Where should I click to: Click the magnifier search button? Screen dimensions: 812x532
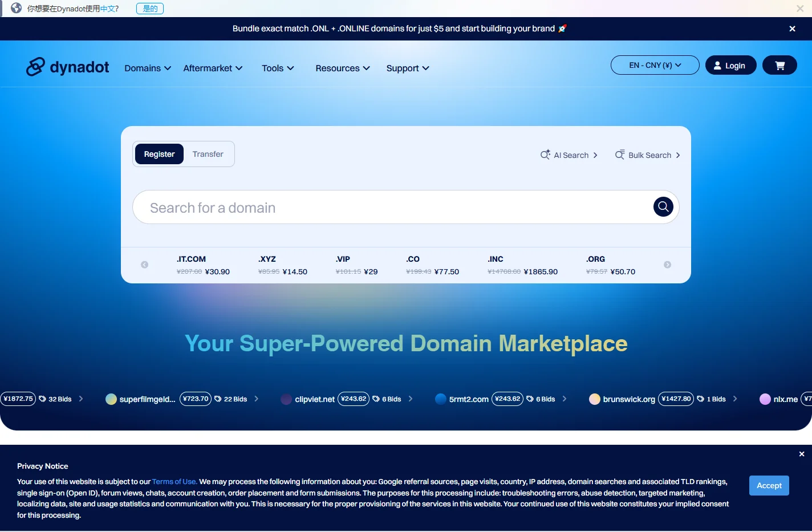tap(663, 206)
